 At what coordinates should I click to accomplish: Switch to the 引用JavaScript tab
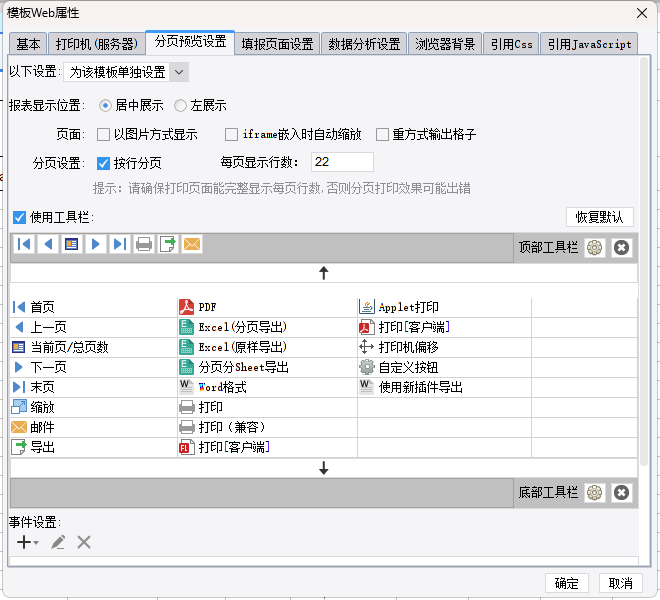click(589, 44)
